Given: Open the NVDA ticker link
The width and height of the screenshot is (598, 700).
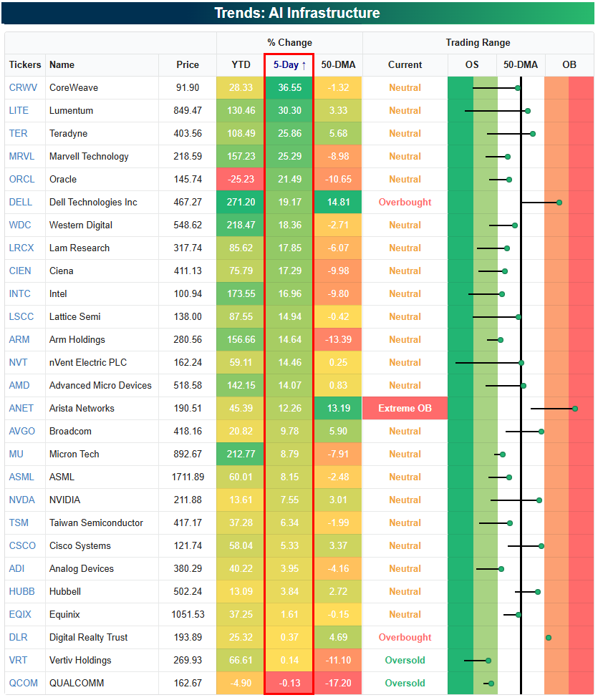Looking at the screenshot, I should tap(22, 500).
